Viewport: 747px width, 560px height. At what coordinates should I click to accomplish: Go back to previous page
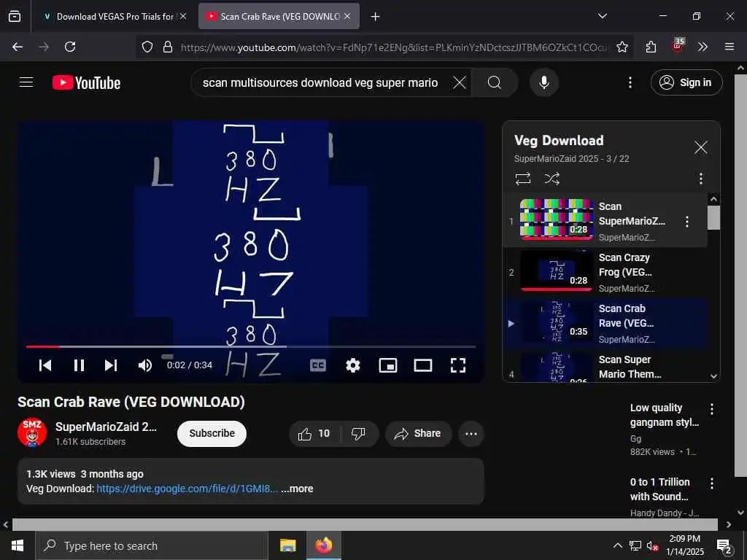pos(18,47)
